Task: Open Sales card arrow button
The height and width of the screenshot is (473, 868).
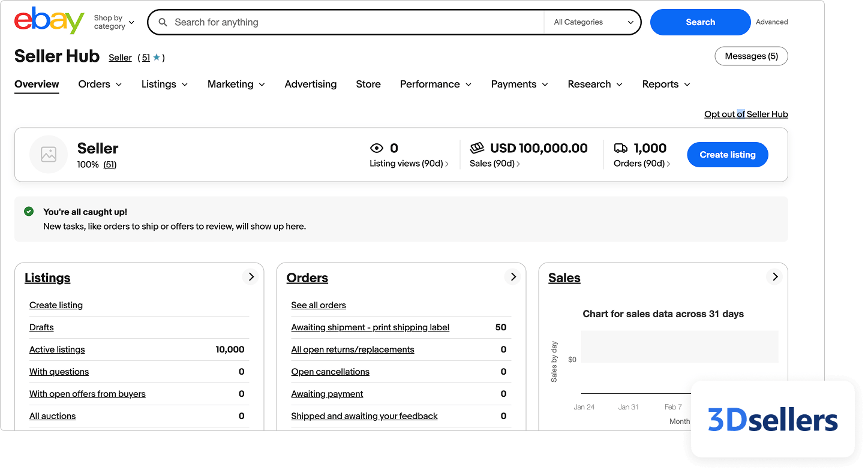Action: 775,277
